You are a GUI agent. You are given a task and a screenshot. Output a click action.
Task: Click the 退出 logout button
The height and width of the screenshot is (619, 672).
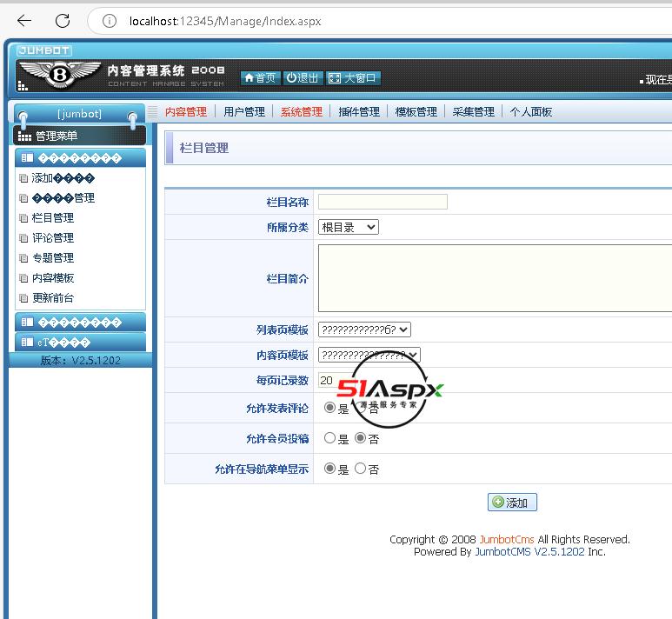[303, 78]
